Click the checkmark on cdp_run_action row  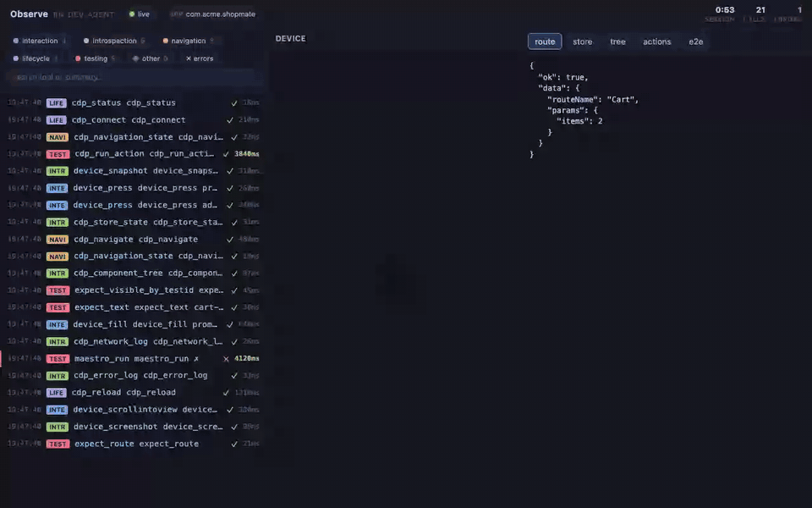(x=226, y=154)
